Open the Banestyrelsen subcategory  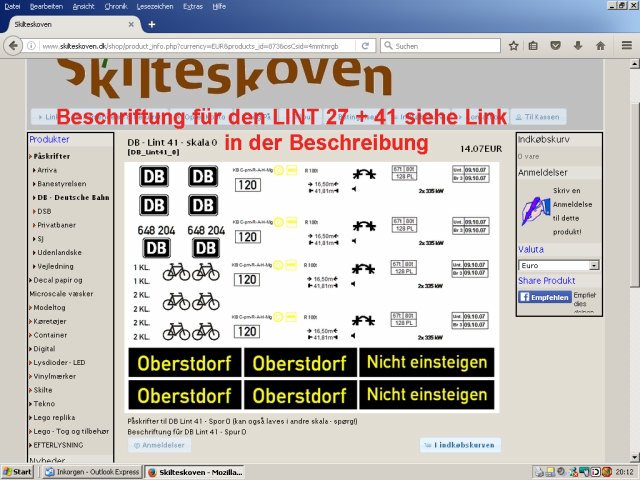(x=62, y=184)
